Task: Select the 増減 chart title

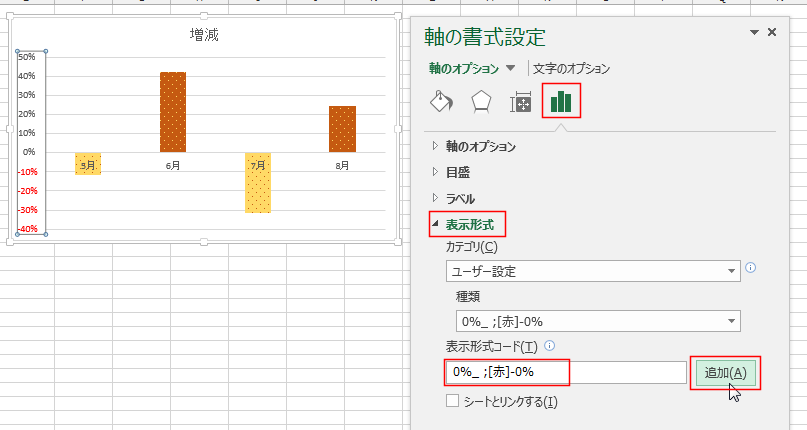Action: [204, 36]
